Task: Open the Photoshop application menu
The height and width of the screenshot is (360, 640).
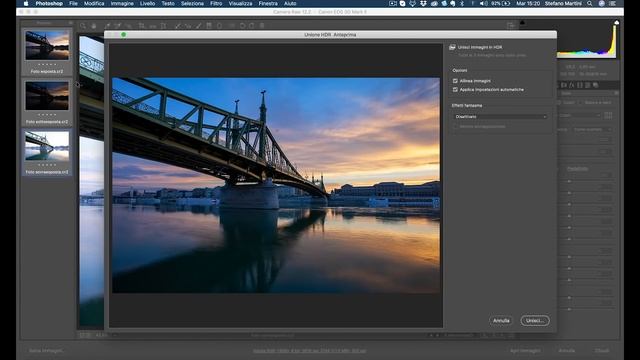Action: tap(49, 3)
